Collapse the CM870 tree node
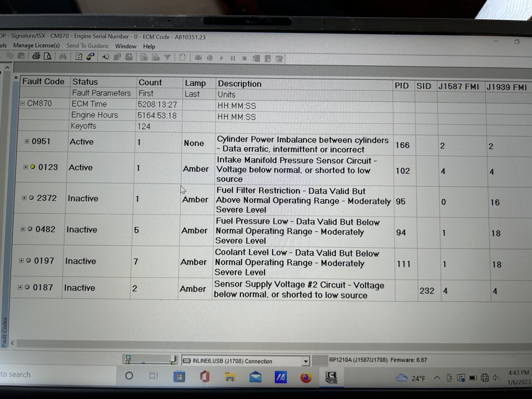The height and width of the screenshot is (399, 532). point(23,103)
